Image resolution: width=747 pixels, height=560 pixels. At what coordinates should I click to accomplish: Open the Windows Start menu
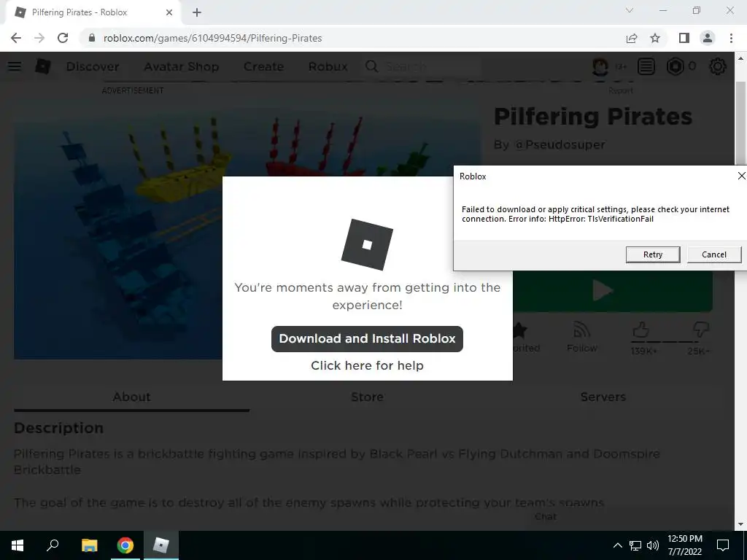pyautogui.click(x=18, y=545)
